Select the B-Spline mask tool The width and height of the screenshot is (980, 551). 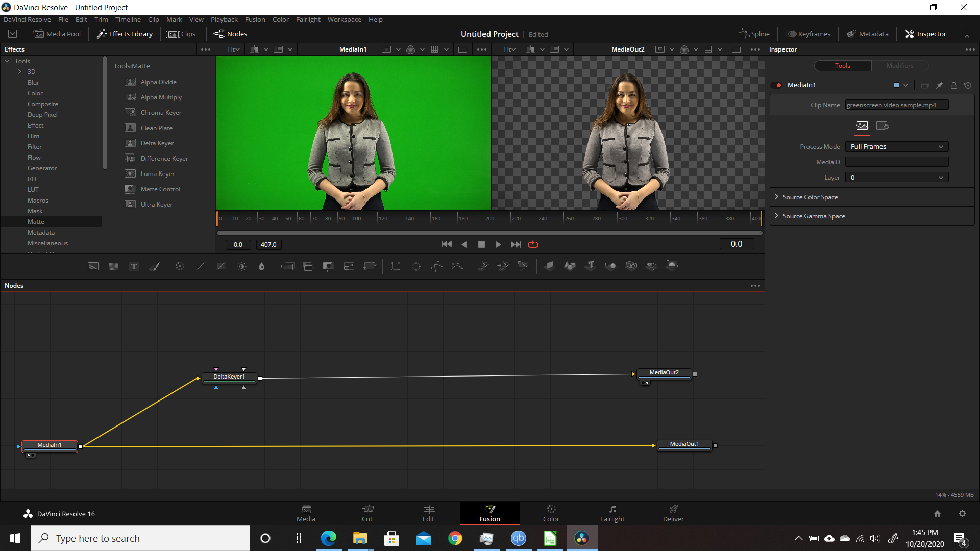click(x=457, y=266)
